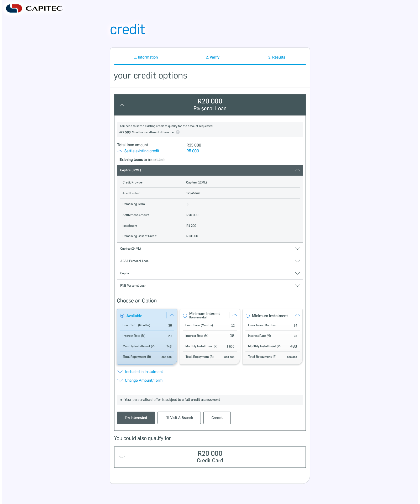Select the Minimum Instalment radio button
This screenshot has width=420, height=504.
point(248,316)
